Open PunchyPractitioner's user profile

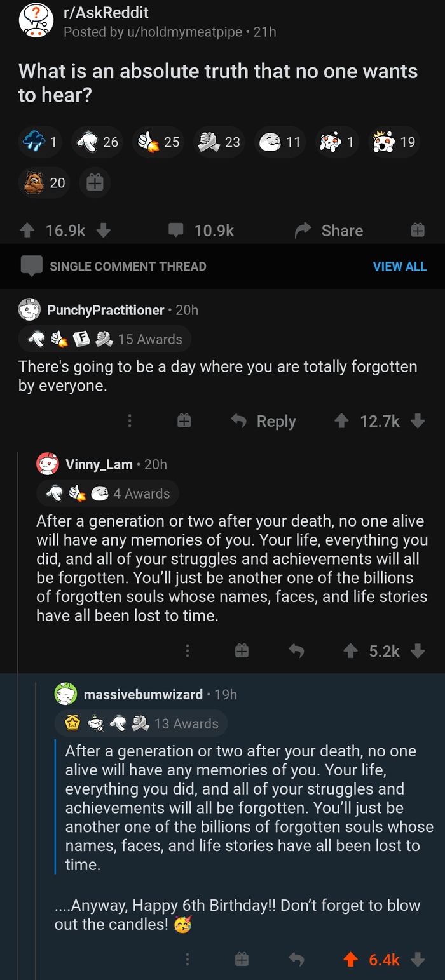[106, 310]
